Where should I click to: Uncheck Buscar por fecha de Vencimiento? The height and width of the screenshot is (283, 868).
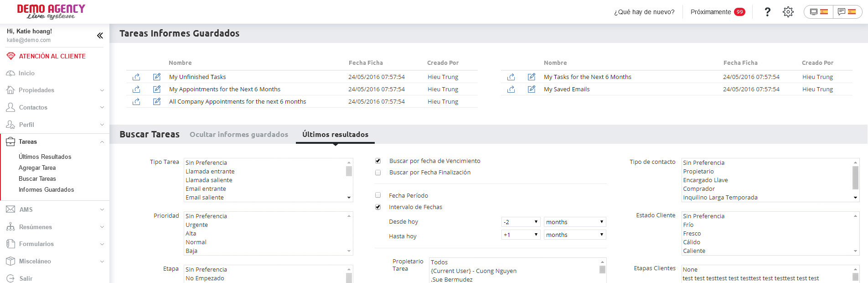pos(378,161)
